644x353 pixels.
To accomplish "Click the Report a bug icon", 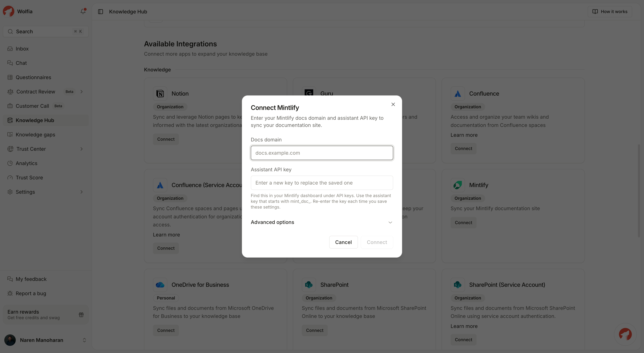I will point(10,293).
